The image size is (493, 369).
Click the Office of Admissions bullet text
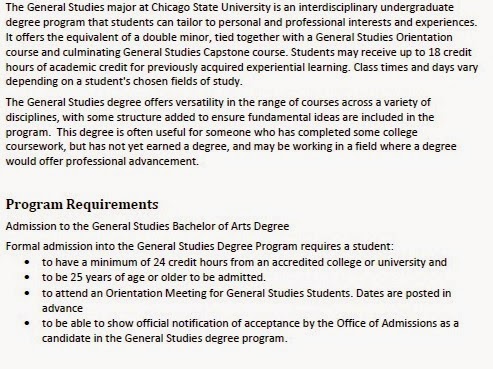click(250, 331)
